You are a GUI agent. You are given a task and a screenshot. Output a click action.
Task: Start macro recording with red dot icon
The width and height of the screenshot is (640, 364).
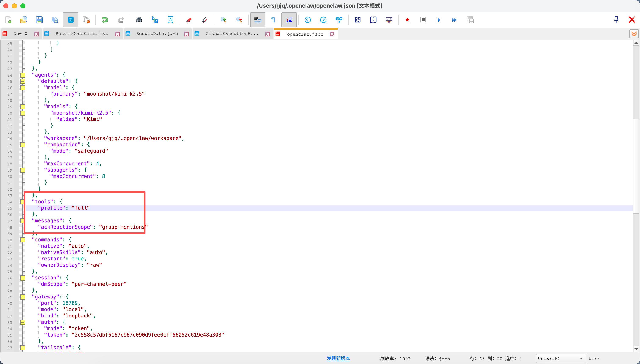pyautogui.click(x=407, y=20)
